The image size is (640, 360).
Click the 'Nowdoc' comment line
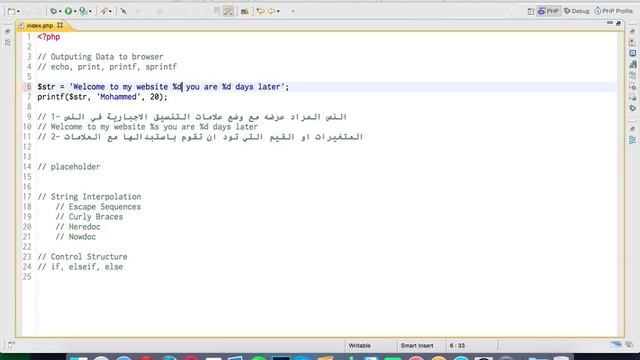[x=76, y=237]
